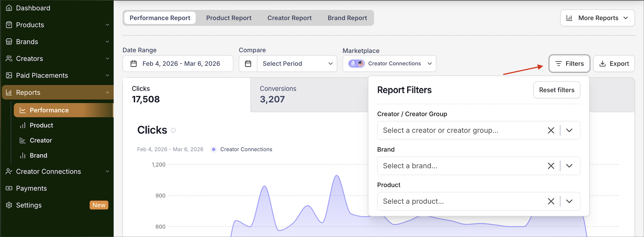
Task: Click the calendar icon in Compare field
Action: point(248,64)
